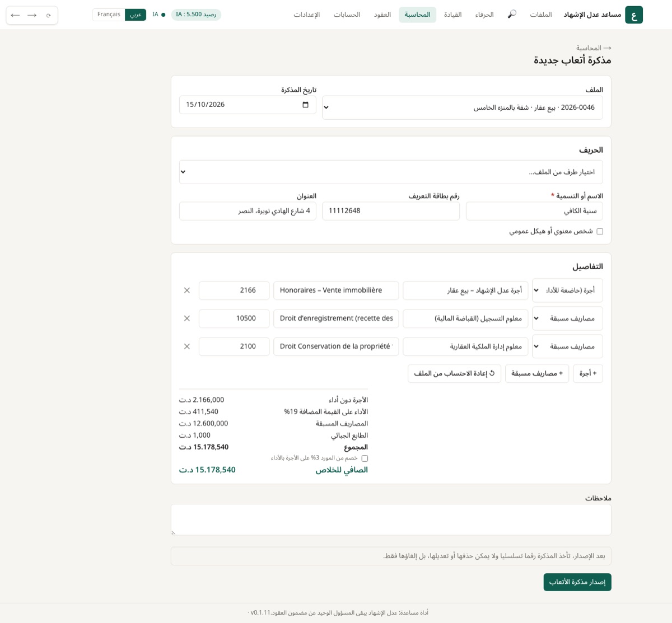Click the back arrow navigation icon

click(15, 15)
